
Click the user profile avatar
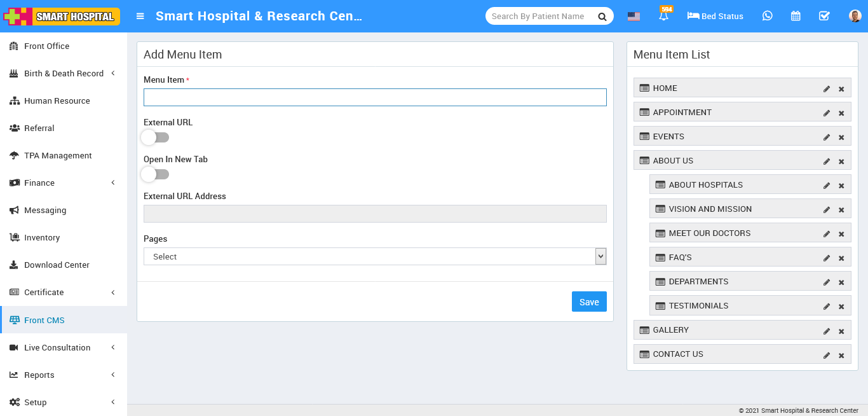pos(854,16)
